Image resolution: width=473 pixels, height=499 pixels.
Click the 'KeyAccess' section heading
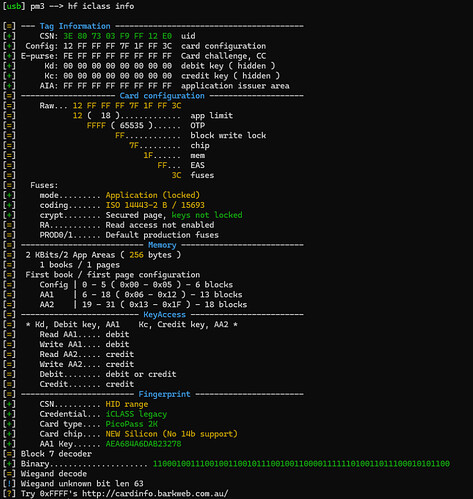[x=165, y=315]
